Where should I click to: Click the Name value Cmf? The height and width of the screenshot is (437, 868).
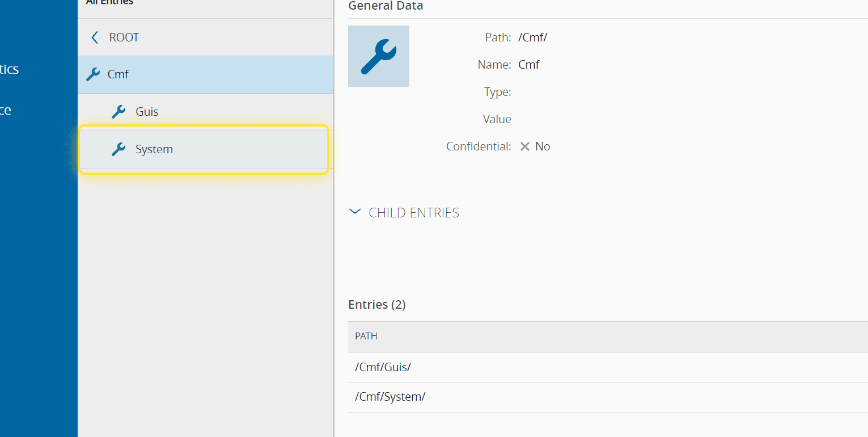click(x=528, y=65)
